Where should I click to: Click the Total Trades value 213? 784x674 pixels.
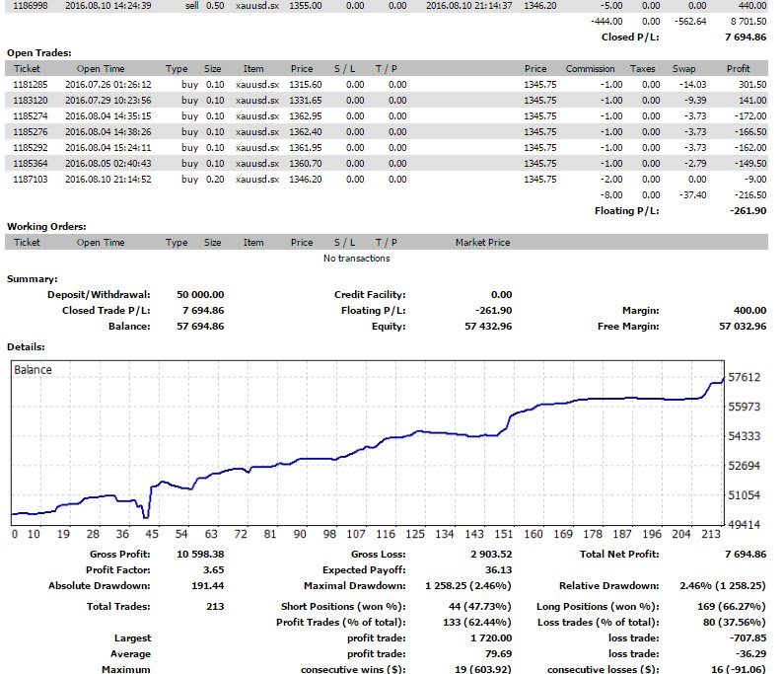point(215,607)
